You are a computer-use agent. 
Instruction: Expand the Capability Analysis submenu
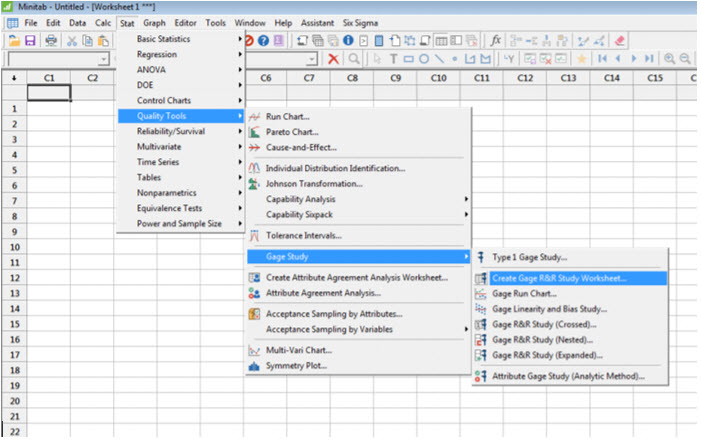click(x=359, y=199)
